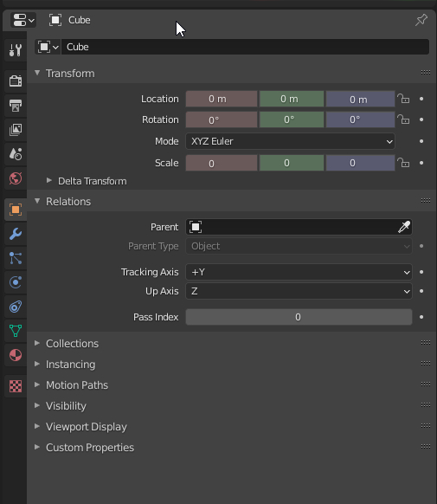Open the World properties tab
The width and height of the screenshot is (437, 504).
click(16, 178)
